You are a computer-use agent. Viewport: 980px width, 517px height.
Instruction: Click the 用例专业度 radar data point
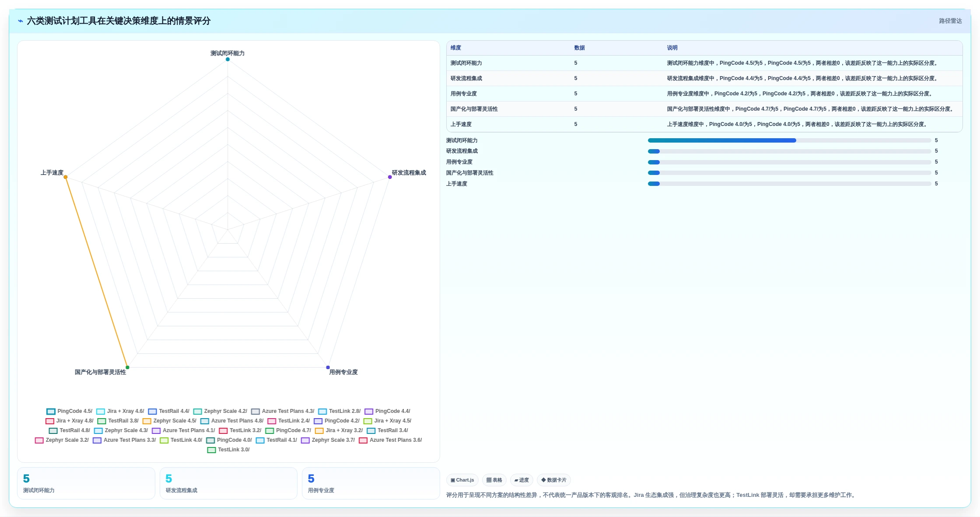[328, 367]
